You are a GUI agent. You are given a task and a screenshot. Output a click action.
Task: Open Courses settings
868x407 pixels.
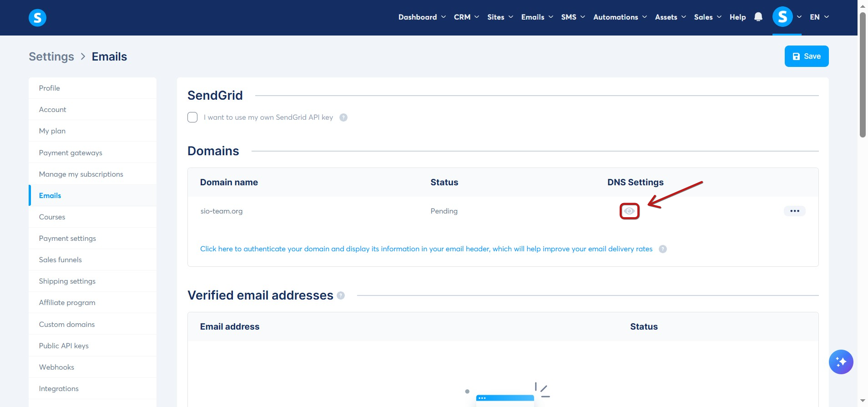pos(93,217)
